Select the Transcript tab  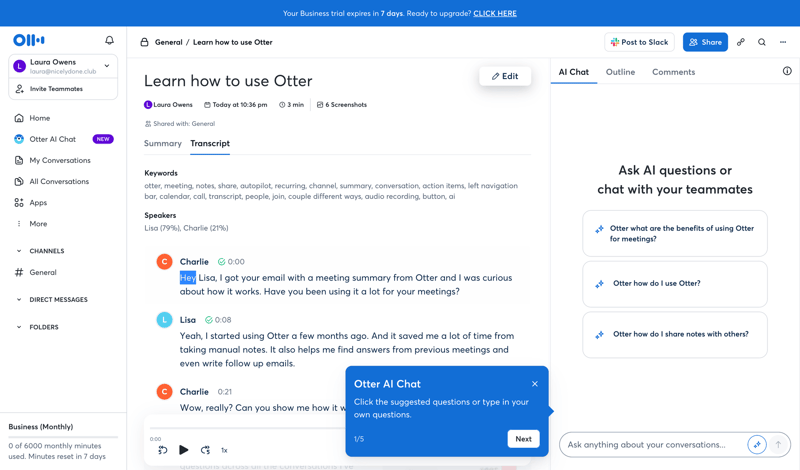pyautogui.click(x=210, y=143)
